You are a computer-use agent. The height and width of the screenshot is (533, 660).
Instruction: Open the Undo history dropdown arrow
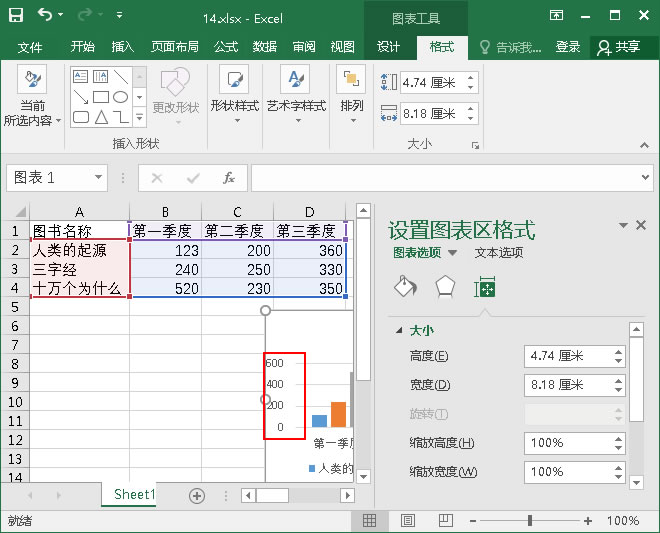pyautogui.click(x=61, y=15)
